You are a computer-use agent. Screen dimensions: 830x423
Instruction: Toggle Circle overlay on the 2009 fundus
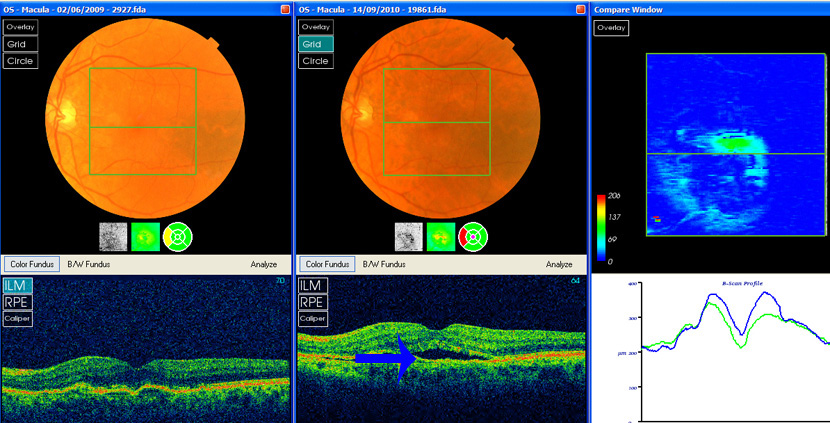(20, 61)
